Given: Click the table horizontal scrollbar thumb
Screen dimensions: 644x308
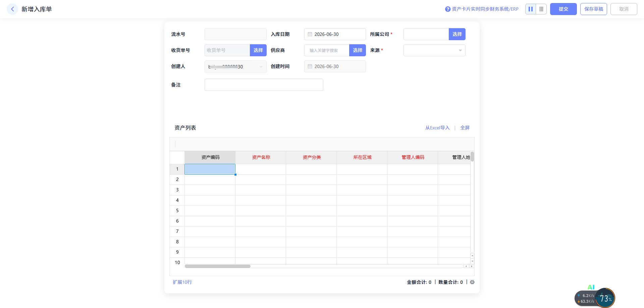Looking at the screenshot, I should [x=218, y=266].
